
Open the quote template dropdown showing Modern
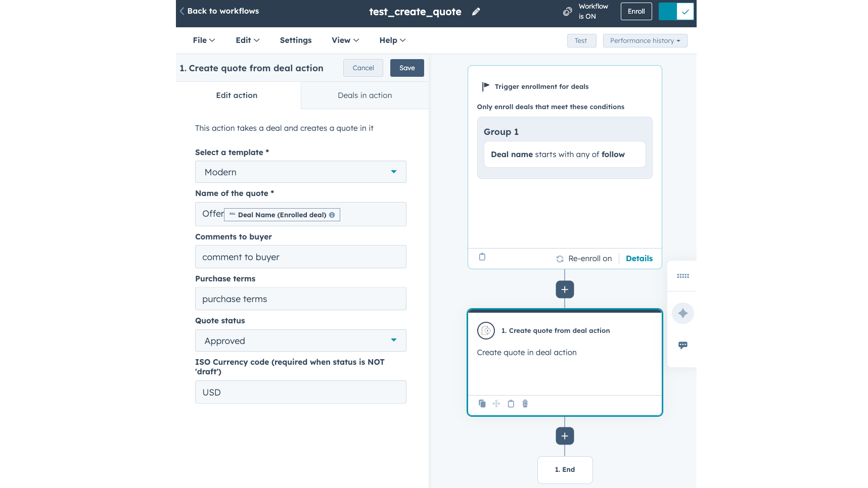300,172
